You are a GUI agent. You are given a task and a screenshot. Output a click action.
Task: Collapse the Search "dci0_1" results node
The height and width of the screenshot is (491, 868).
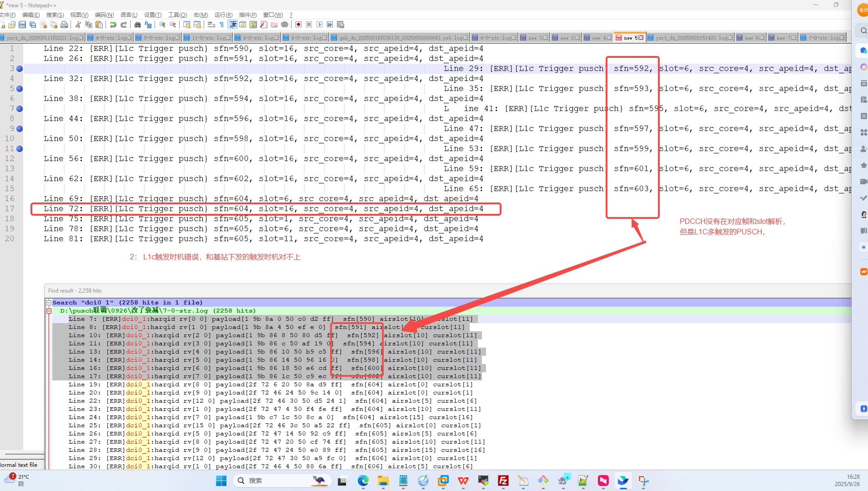coord(49,303)
